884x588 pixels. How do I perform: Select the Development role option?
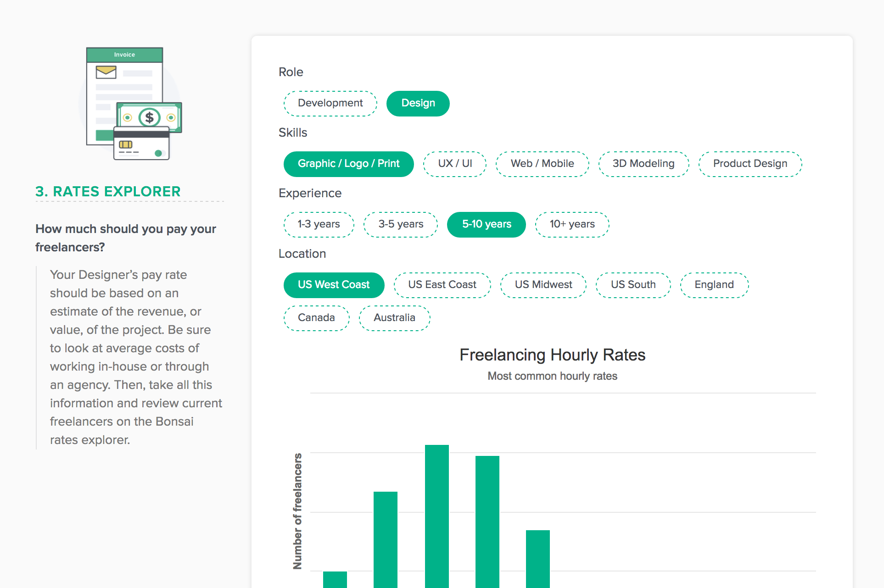[x=330, y=103]
